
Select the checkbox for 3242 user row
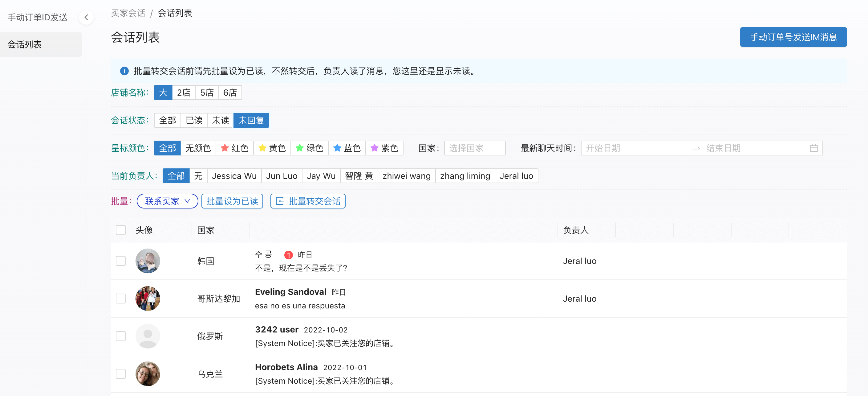121,336
